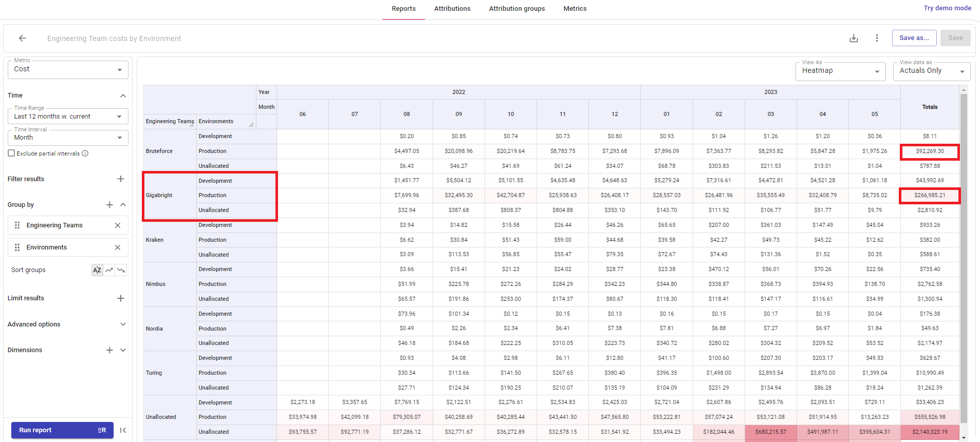Image resolution: width=980 pixels, height=442 pixels.
Task: Sort groups by descending trend
Action: 121,270
